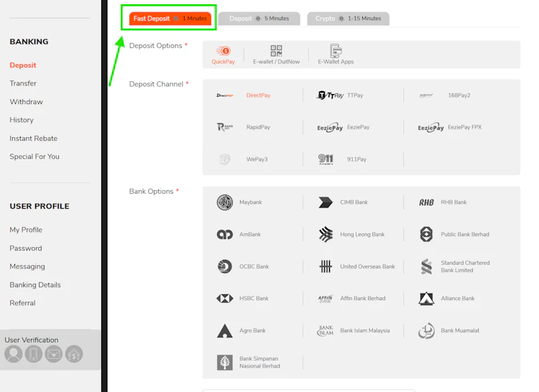Choose the E-wallet / DuitNow QR icon
The width and height of the screenshot is (539, 392).
pos(276,51)
